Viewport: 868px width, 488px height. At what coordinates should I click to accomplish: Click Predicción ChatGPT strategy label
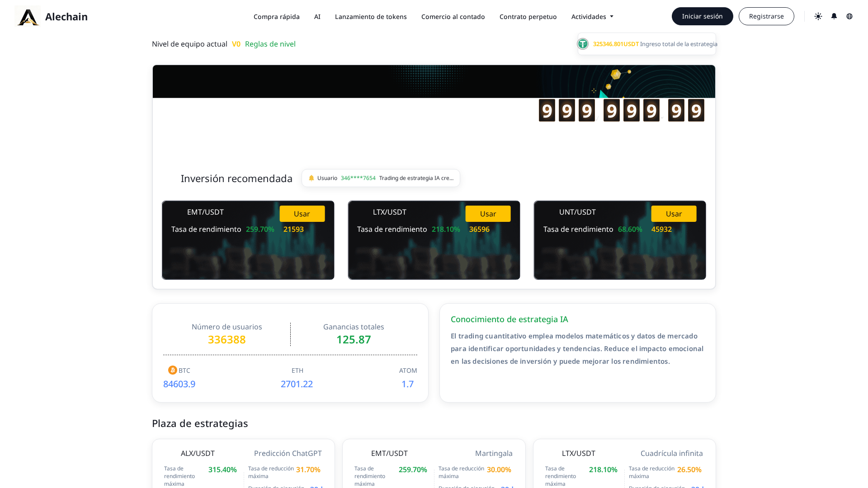(288, 453)
